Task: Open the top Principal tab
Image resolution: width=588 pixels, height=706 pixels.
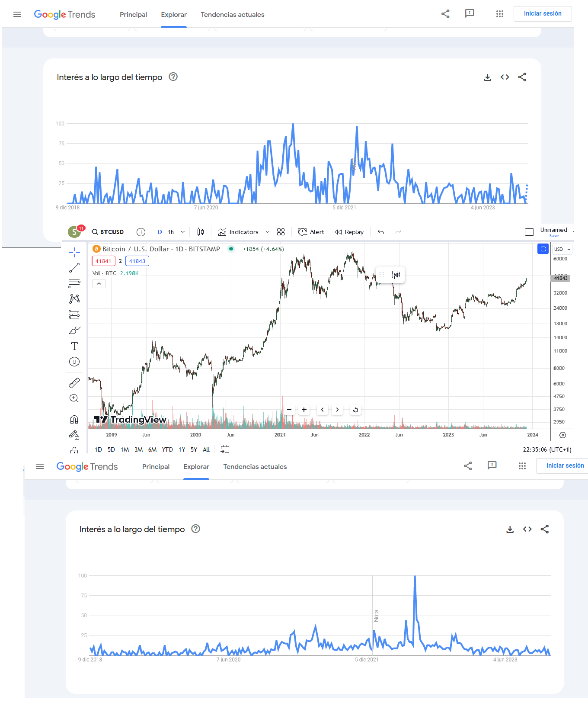Action: click(x=134, y=15)
